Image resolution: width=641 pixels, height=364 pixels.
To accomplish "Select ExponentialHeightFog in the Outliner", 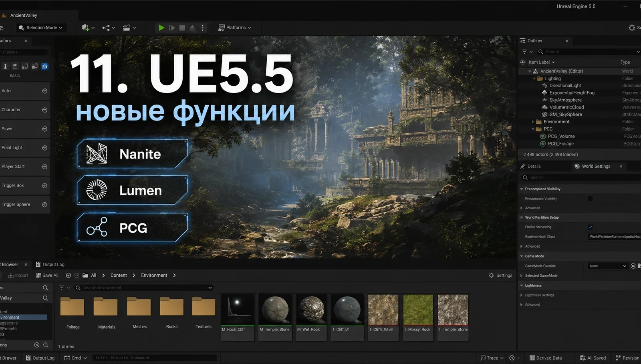I will tap(572, 93).
